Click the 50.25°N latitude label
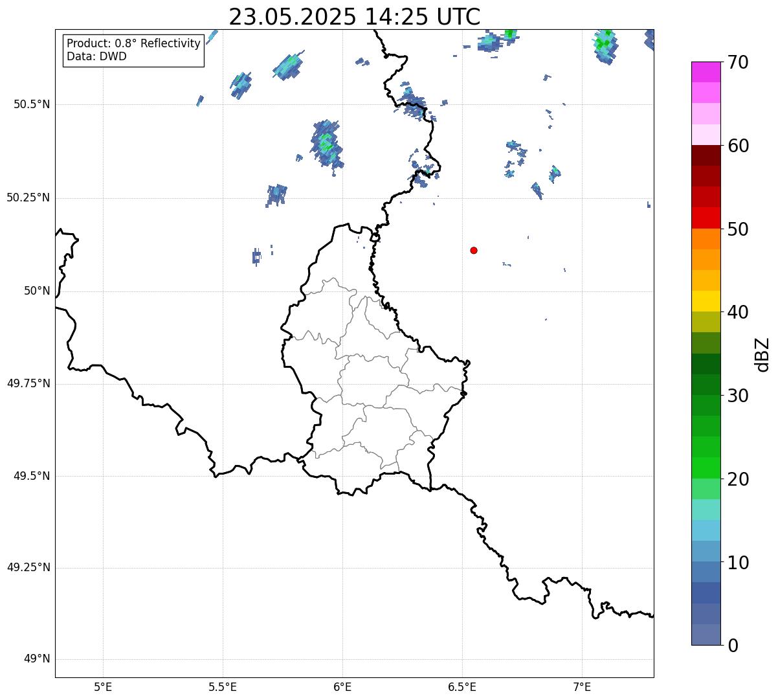Image resolution: width=778 pixels, height=700 pixels. click(x=28, y=198)
